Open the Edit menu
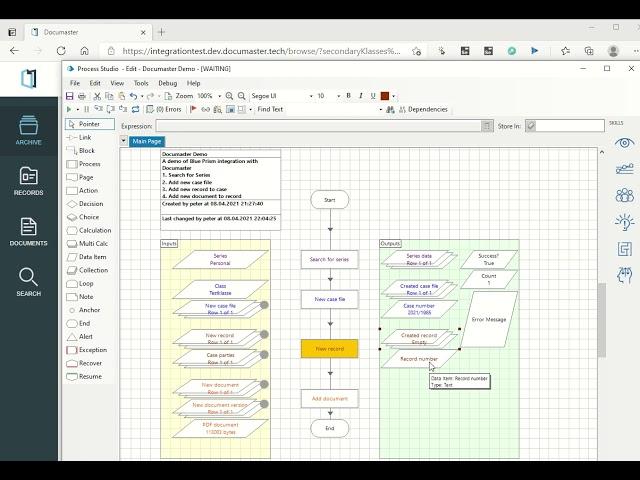The width and height of the screenshot is (640, 480). (x=95, y=83)
